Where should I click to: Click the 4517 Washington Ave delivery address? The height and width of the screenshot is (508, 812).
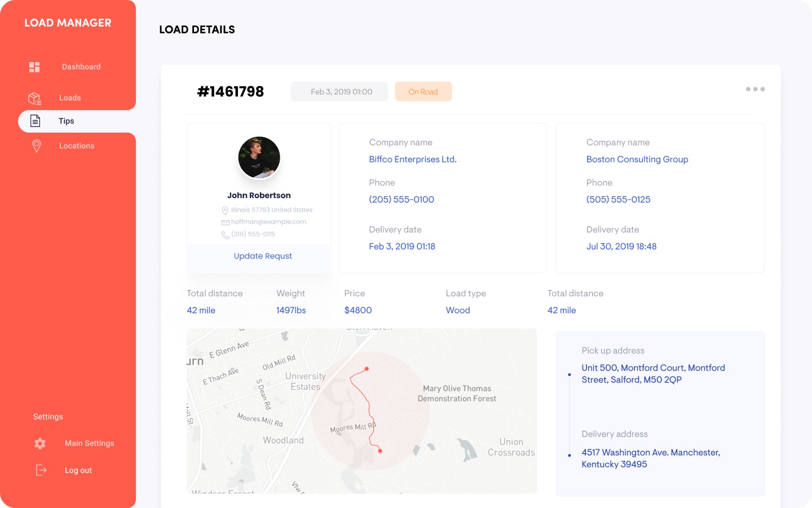(x=651, y=458)
